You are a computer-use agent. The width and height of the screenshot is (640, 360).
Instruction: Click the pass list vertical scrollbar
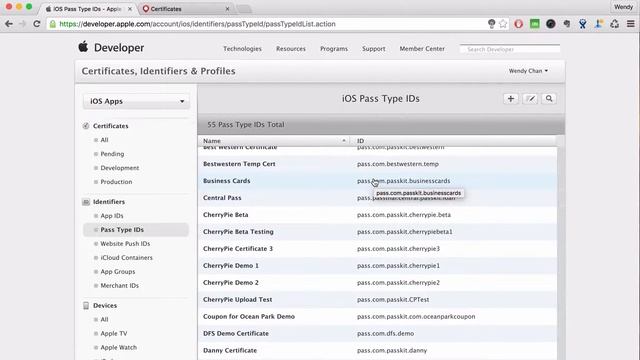[561, 252]
